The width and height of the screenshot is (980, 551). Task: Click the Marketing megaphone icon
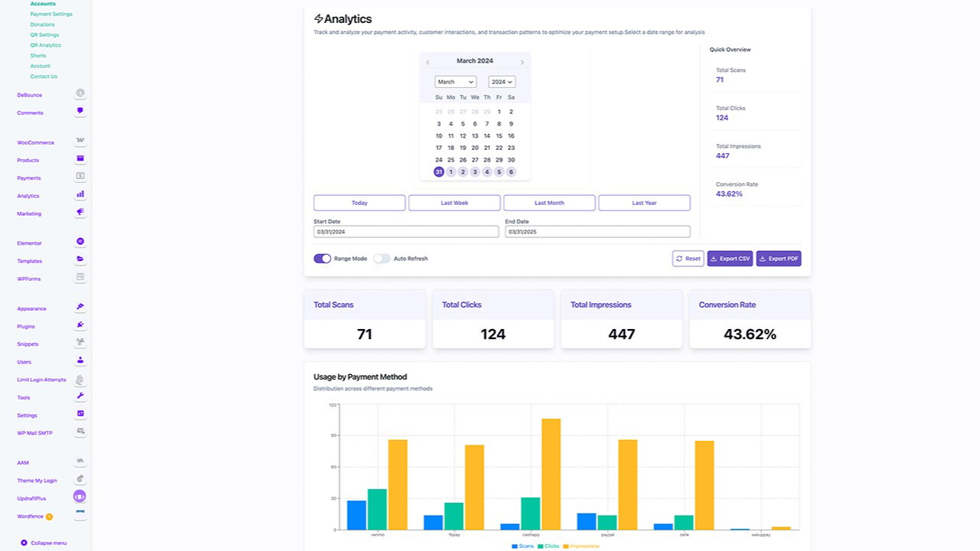point(80,212)
